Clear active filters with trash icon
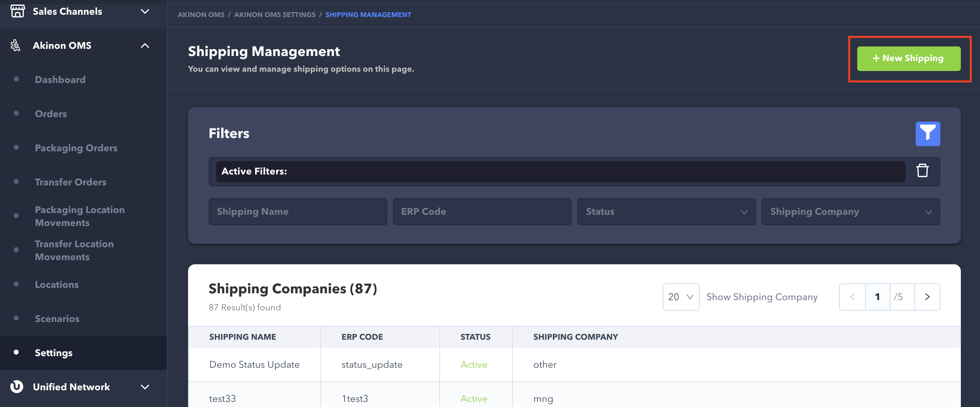980x407 pixels. (x=922, y=171)
